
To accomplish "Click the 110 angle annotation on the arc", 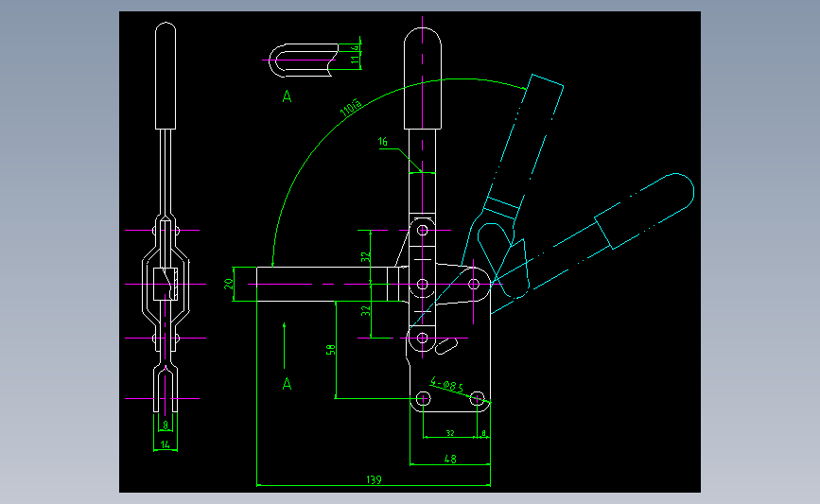I will click(350, 107).
